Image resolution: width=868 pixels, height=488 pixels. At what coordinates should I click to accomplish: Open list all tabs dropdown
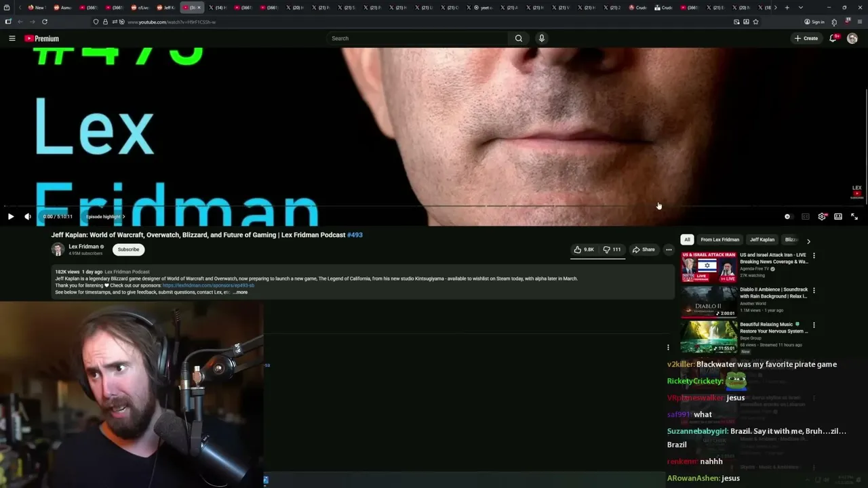[x=801, y=7]
